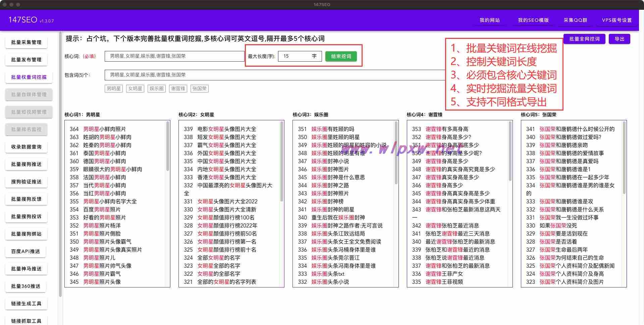Image resolution: width=644 pixels, height=325 pixels.
Task: Select 批量发布管理 in sidebar
Action: pyautogui.click(x=26, y=60)
